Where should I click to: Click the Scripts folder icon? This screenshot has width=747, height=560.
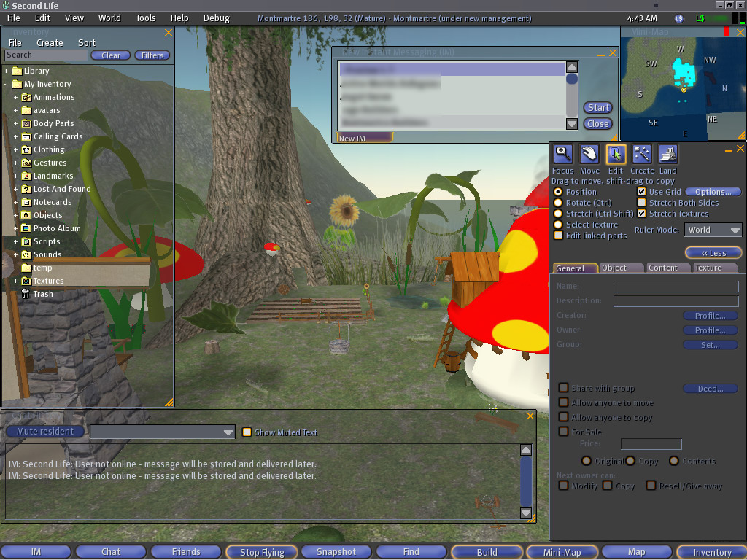coord(27,241)
